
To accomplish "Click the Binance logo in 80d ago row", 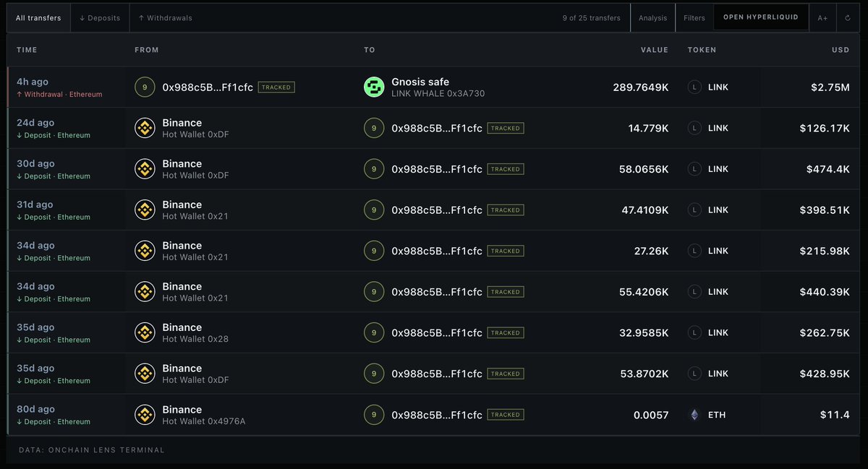I will (145, 415).
